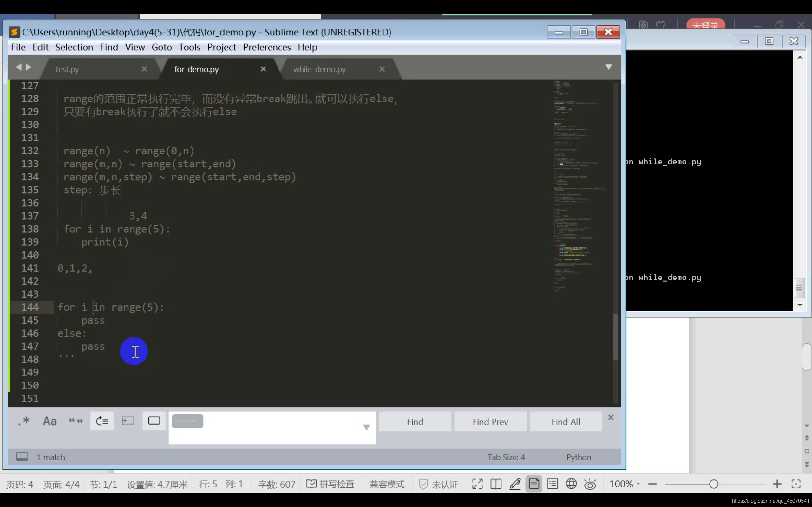Click the book reading layout icon
Viewport: 812px width, 507px height.
coord(495,484)
